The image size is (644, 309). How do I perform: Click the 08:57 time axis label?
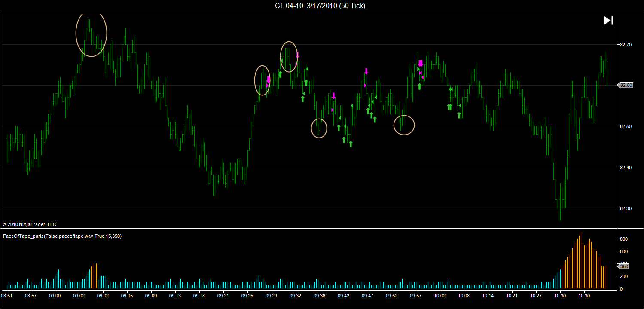[31, 296]
